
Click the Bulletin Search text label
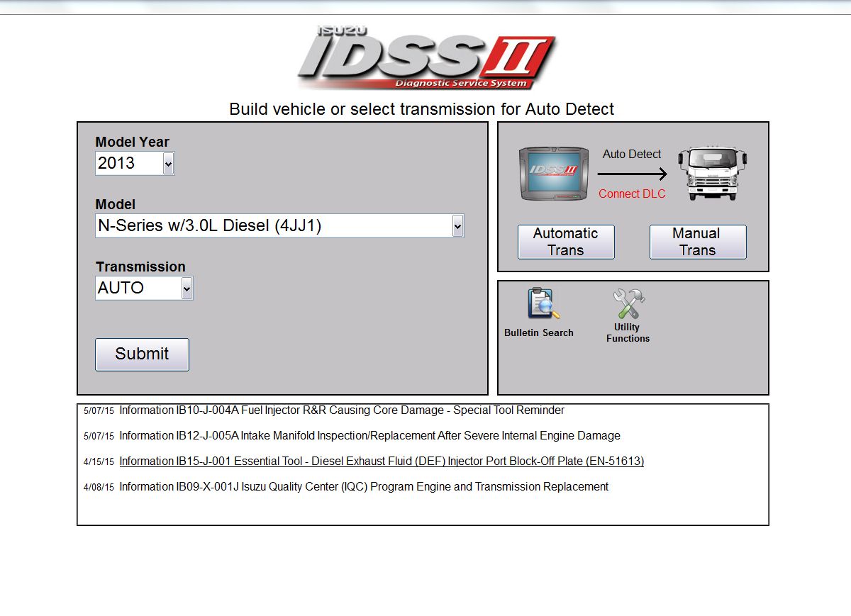click(x=539, y=333)
